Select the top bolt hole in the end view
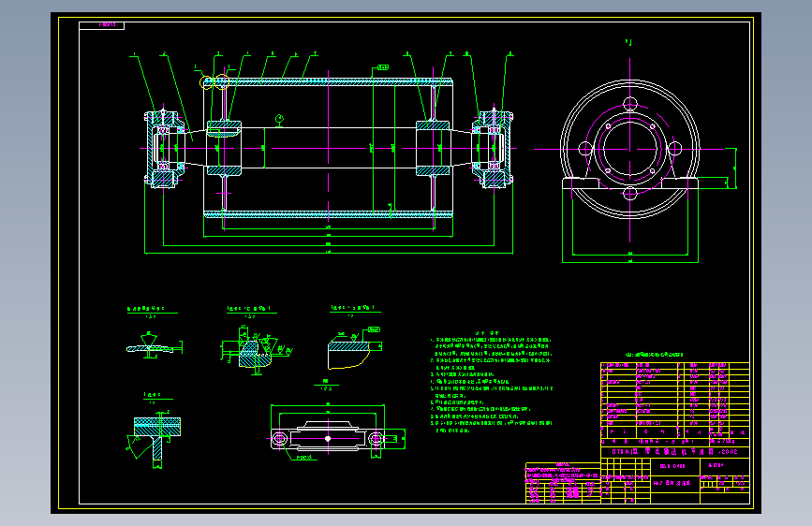812x526 pixels. (x=629, y=104)
